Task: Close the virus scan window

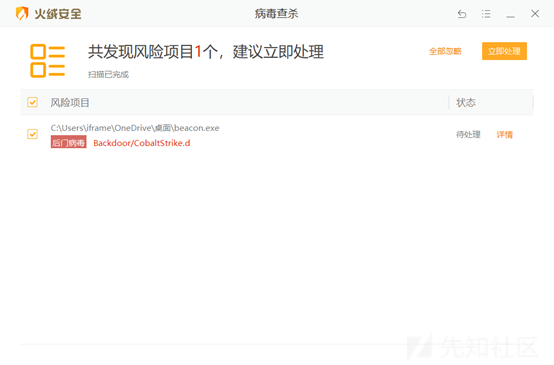Action: pos(535,13)
